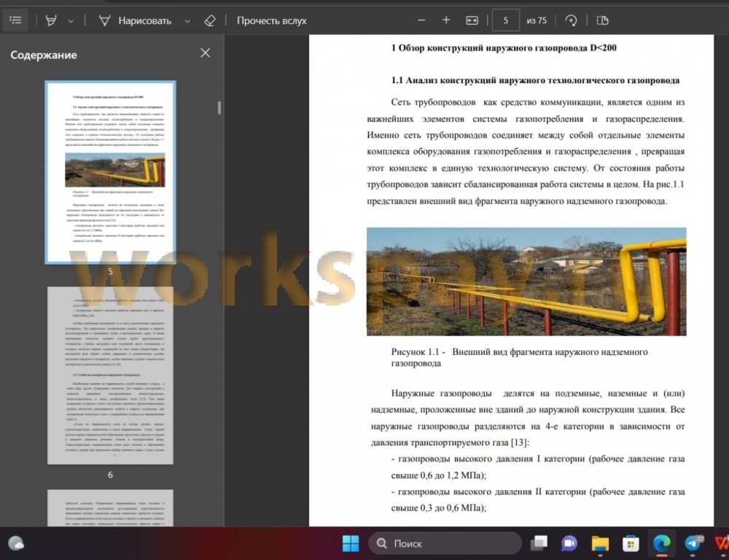Click the thumbnail panel scrollbar handle
The width and height of the screenshot is (729, 560).
click(219, 108)
